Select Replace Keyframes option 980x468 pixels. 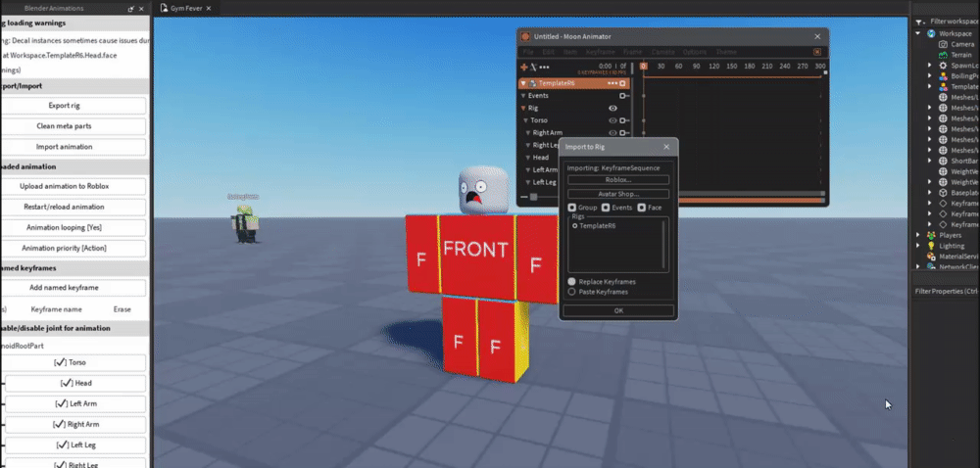point(572,282)
